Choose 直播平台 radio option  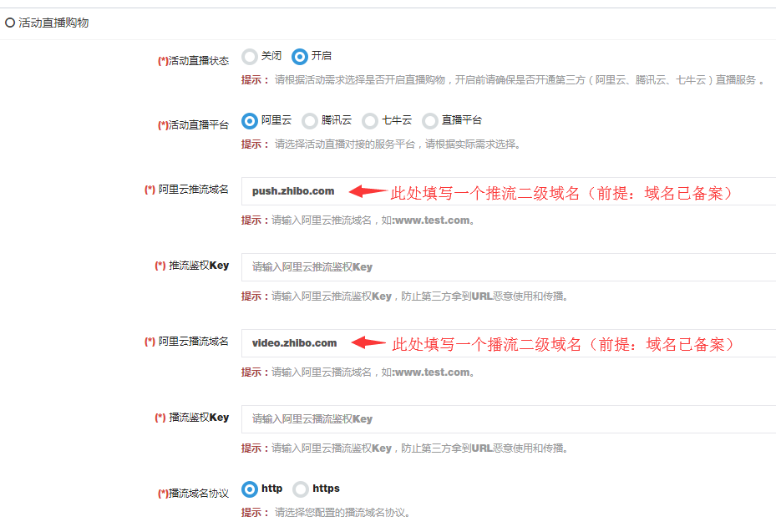(x=430, y=121)
